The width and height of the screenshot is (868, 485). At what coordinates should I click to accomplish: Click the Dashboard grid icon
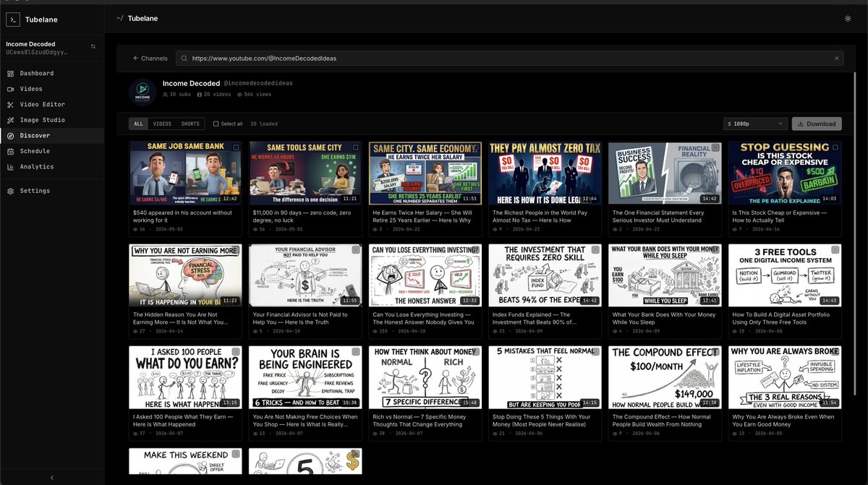pyautogui.click(x=11, y=73)
